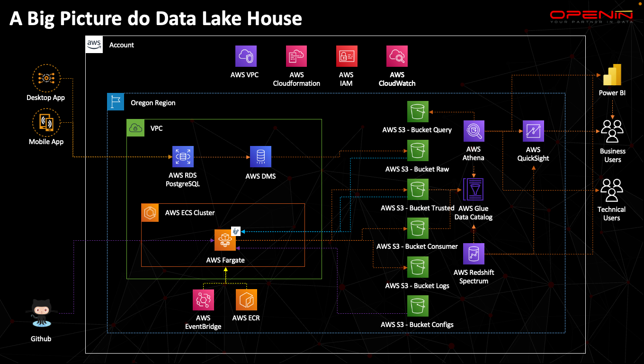Select the AWS Redshift Spectrum icon
The image size is (644, 364).
pyautogui.click(x=474, y=254)
